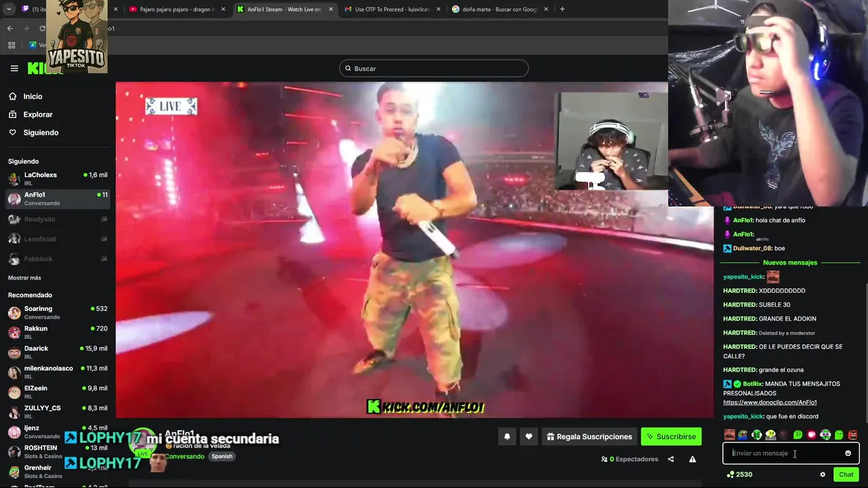Screen dimensions: 868x488
Task: Open ROSHTEIN recommended channel
Action: (x=57, y=451)
